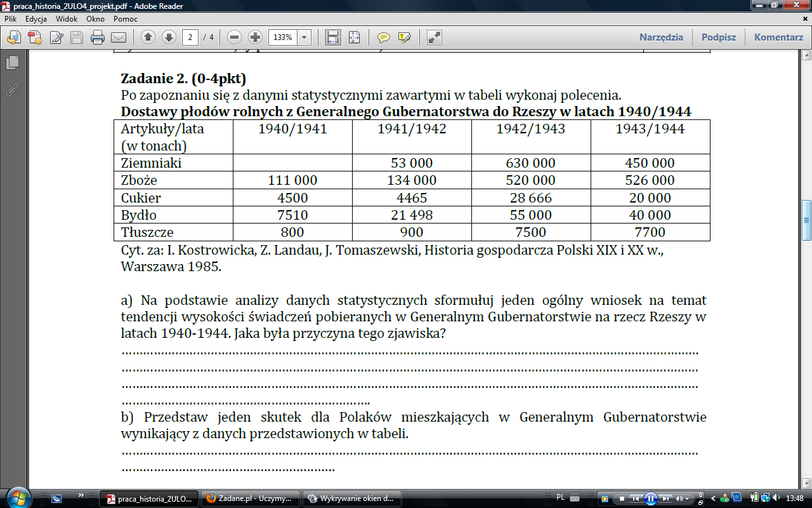Viewport: 812px width, 508px height.
Task: Toggle read mode view
Action: coord(434,37)
